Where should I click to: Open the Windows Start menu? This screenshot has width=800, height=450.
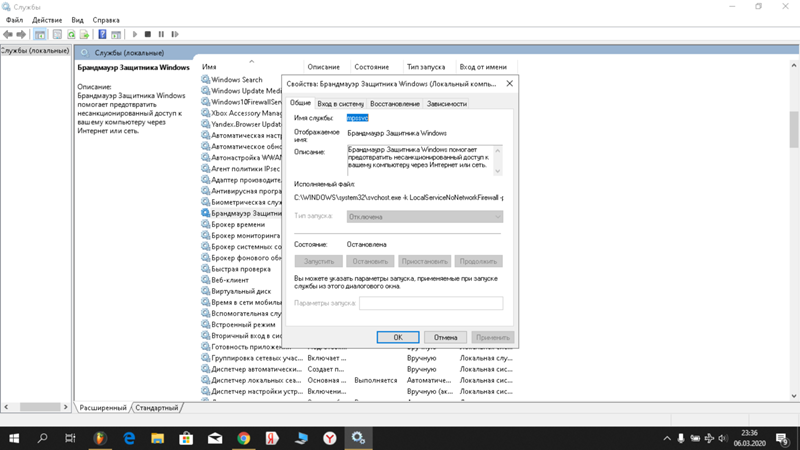[x=14, y=438]
